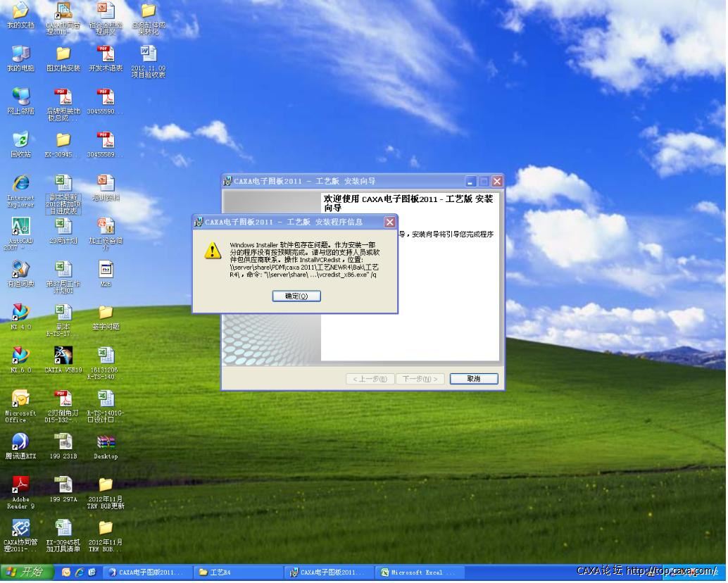Select the 29周计划 Excel file
The height and width of the screenshot is (583, 728).
63,231
